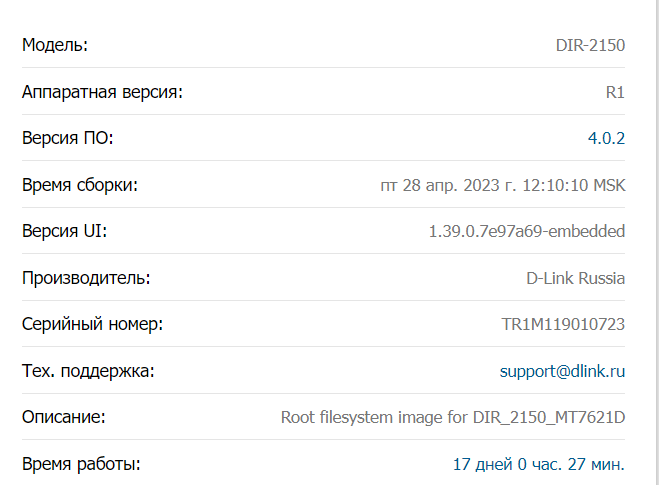Click the Версия ПО label
The height and width of the screenshot is (485, 659).
tap(68, 138)
